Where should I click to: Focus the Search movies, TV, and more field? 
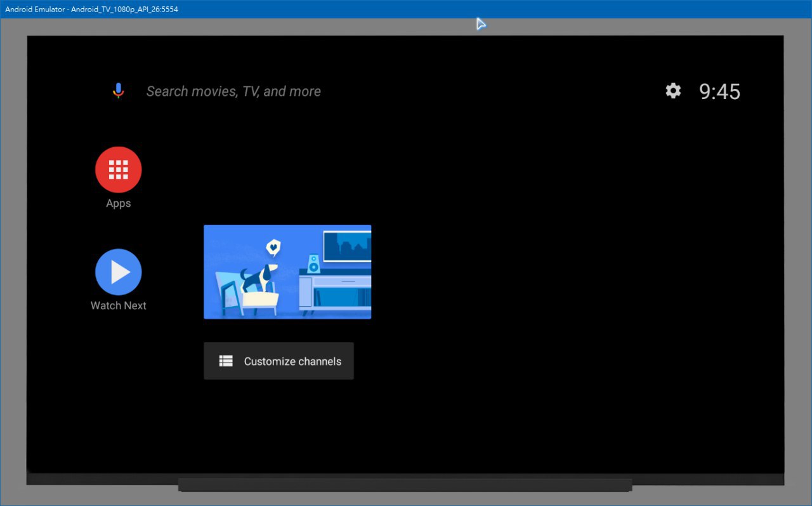click(233, 91)
